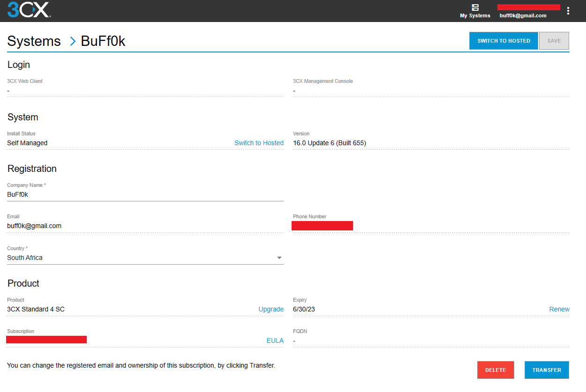
Task: Click the transfer ownership note text
Action: pyautogui.click(x=141, y=365)
